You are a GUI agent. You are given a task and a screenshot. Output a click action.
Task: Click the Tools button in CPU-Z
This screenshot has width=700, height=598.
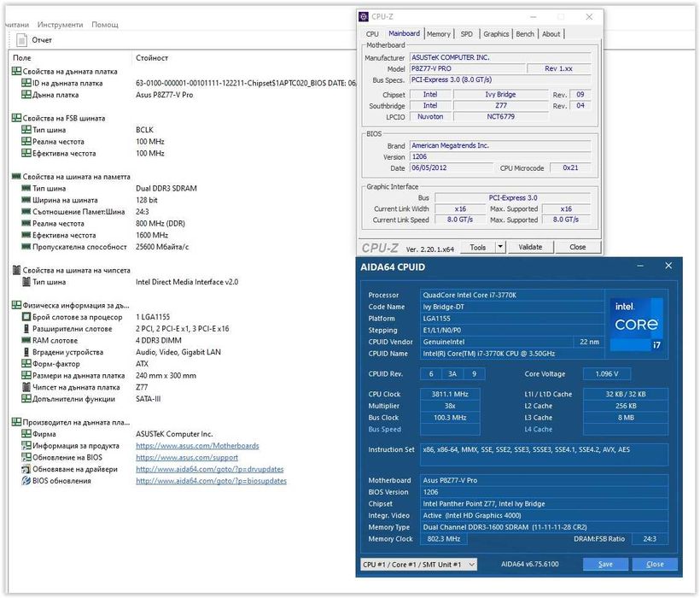coord(478,247)
